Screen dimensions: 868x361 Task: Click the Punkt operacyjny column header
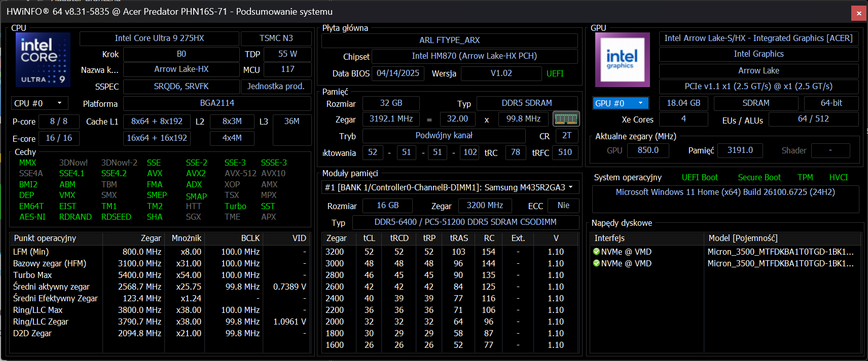(45, 238)
